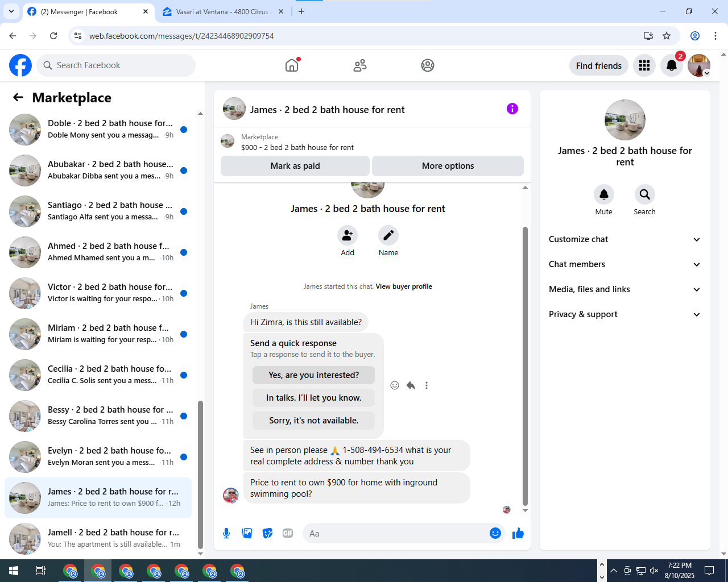The image size is (728, 582).
Task: Open Chrome's three-dot menu
Action: click(715, 36)
